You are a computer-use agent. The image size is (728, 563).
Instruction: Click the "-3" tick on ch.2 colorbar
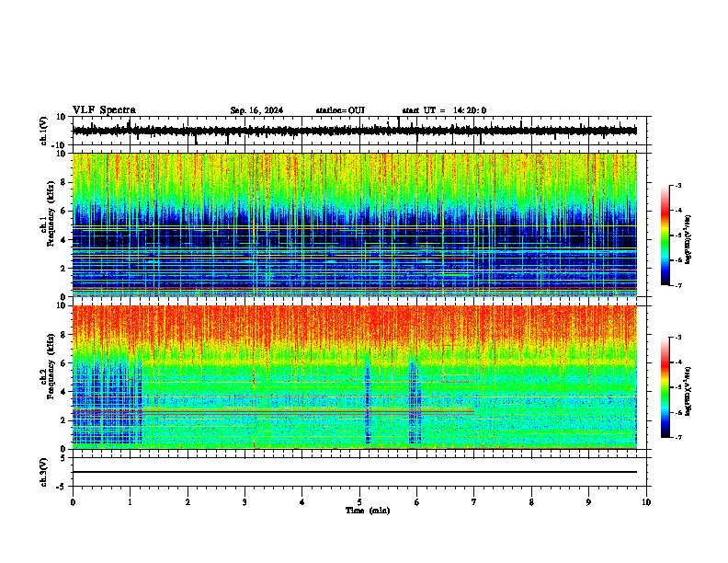tap(677, 338)
